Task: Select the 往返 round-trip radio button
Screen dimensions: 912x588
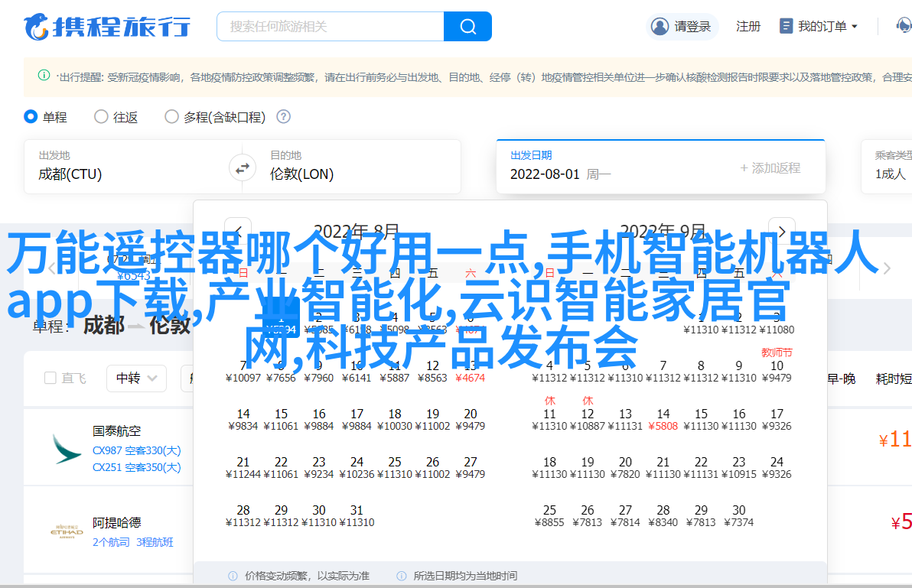Action: (101, 117)
